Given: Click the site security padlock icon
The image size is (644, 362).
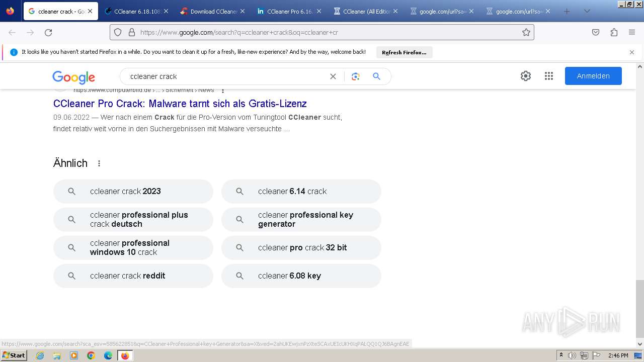Looking at the screenshot, I should coord(132,32).
